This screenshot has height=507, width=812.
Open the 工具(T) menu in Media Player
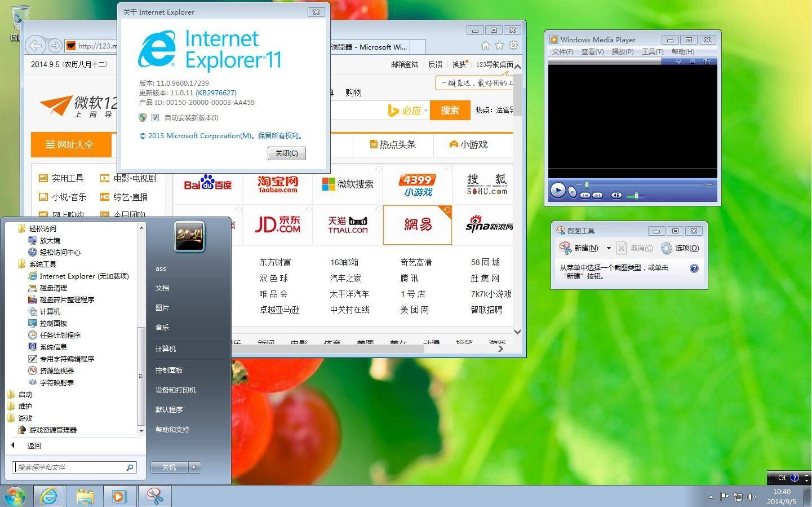pyautogui.click(x=653, y=51)
